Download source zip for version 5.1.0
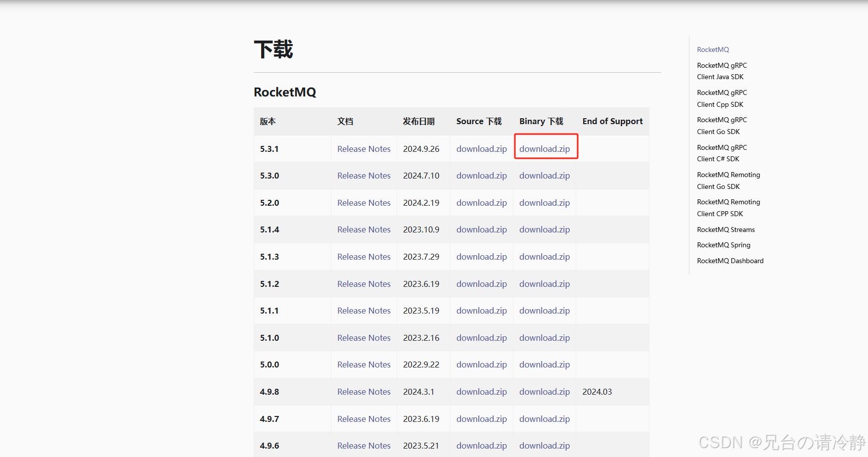This screenshot has height=457, width=868. coord(482,338)
